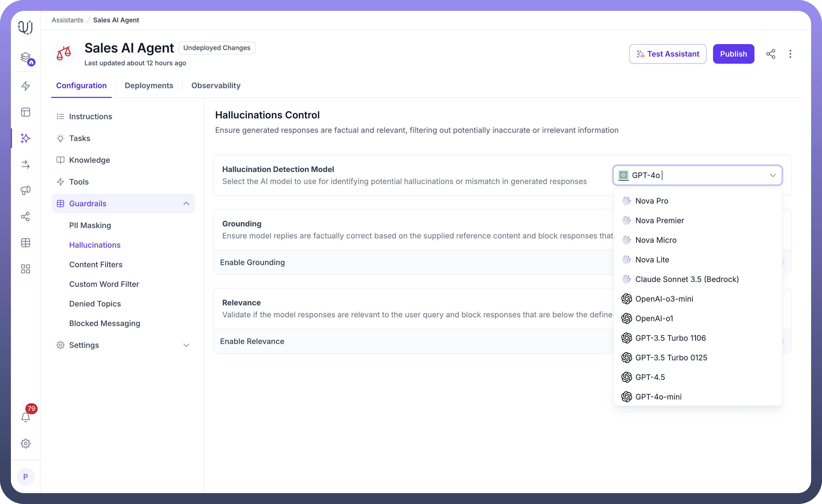Screen dimensions: 822x504
Task: Click the Test Assistant button
Action: 668,54
